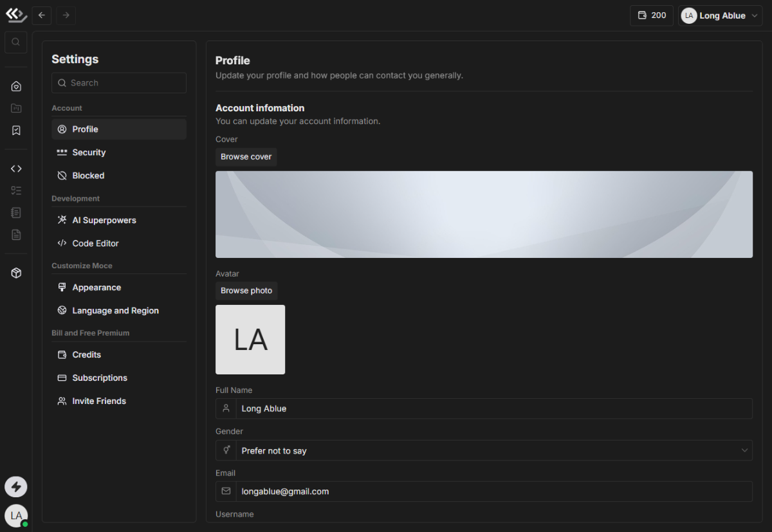Open the cube package icon
The height and width of the screenshot is (532, 772).
[x=16, y=273]
